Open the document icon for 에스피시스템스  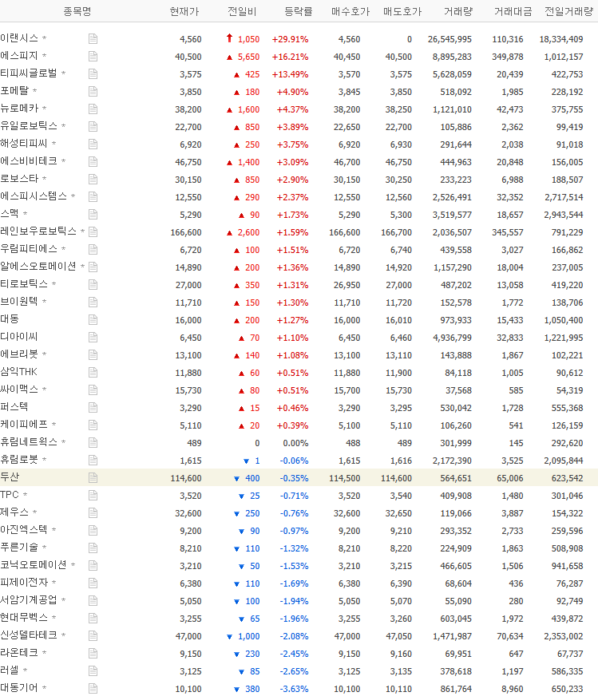93,197
